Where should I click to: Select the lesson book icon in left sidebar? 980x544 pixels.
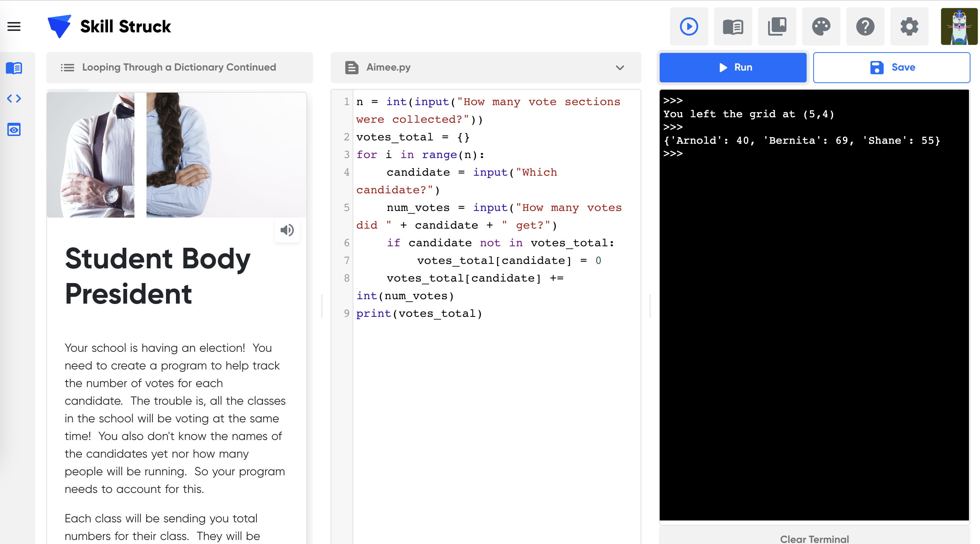(x=14, y=68)
